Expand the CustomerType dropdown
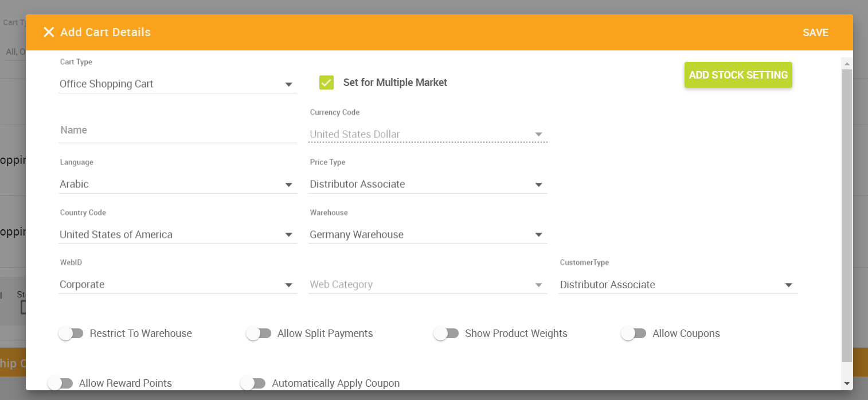 click(677, 285)
